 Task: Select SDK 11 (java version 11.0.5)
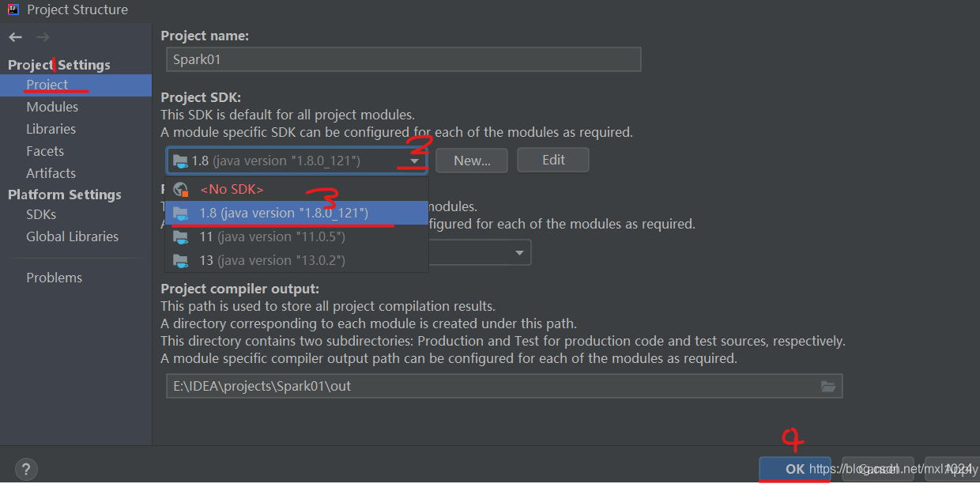coord(273,236)
